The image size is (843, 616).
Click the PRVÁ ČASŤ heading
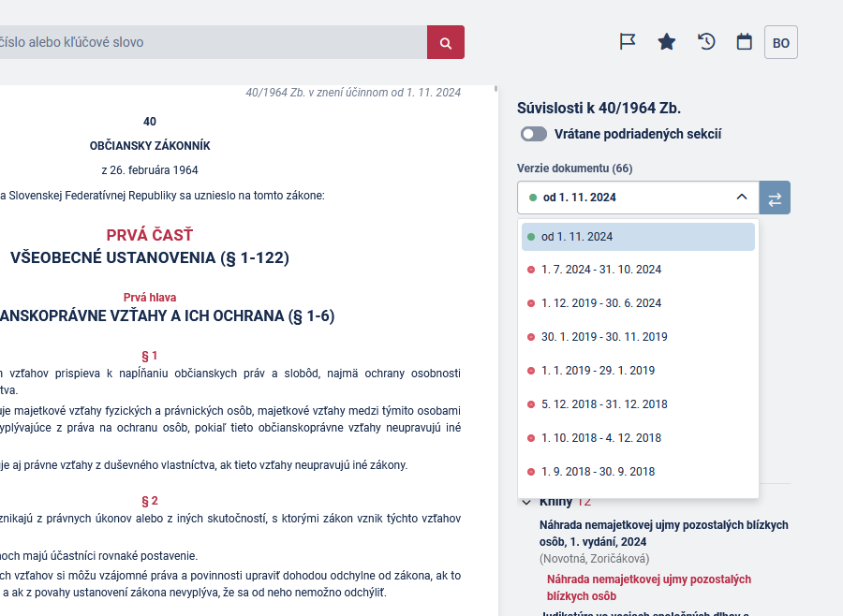[150, 235]
